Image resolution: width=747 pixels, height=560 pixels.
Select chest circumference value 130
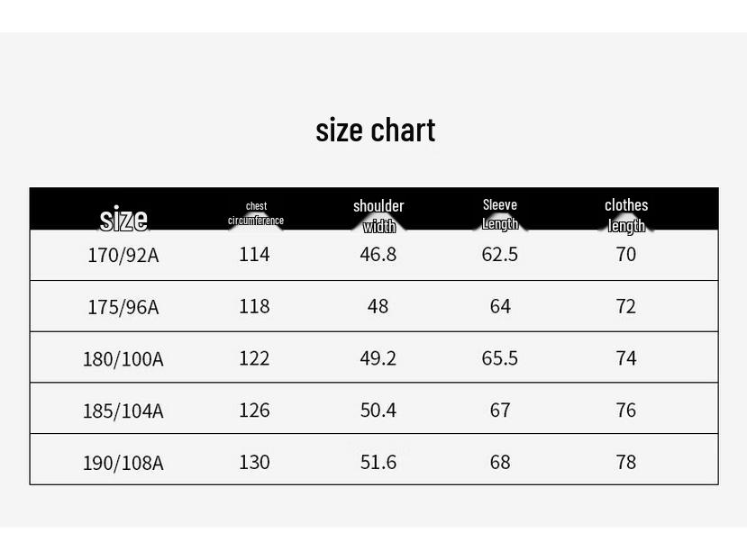[x=254, y=461]
